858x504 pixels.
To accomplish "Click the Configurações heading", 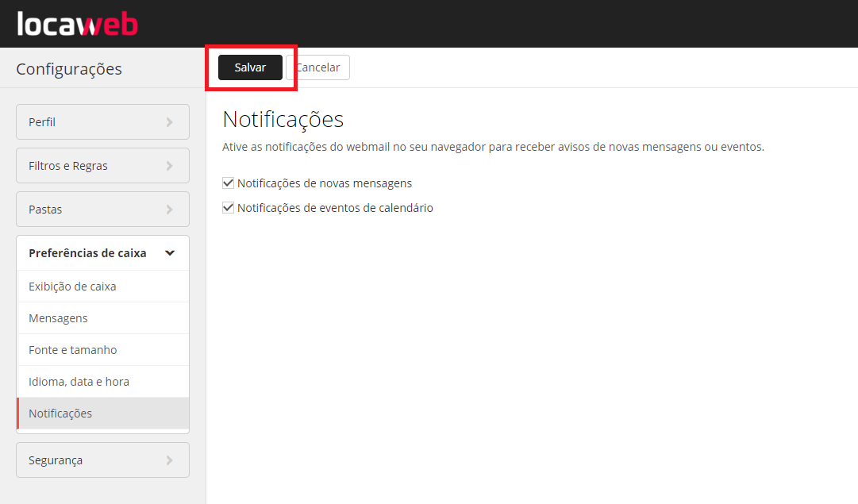I will click(x=69, y=69).
